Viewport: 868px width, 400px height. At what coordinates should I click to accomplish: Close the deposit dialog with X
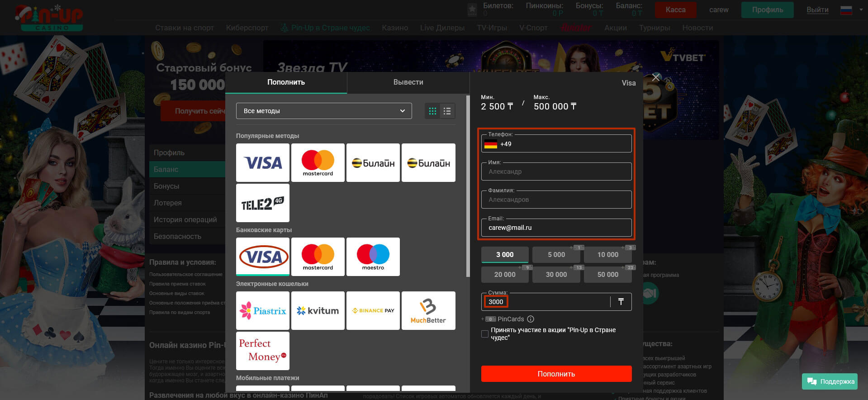point(656,77)
